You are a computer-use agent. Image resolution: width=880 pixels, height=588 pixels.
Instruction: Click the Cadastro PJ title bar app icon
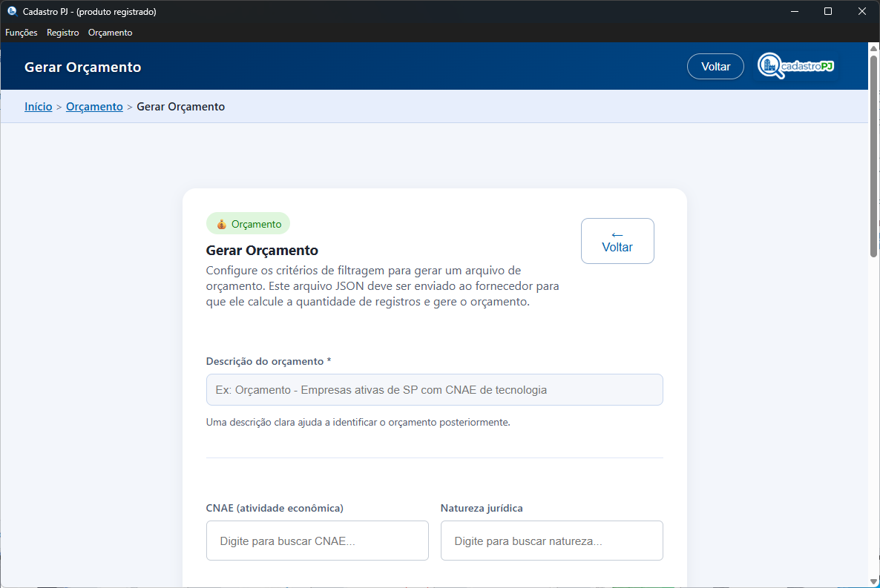(x=12, y=12)
